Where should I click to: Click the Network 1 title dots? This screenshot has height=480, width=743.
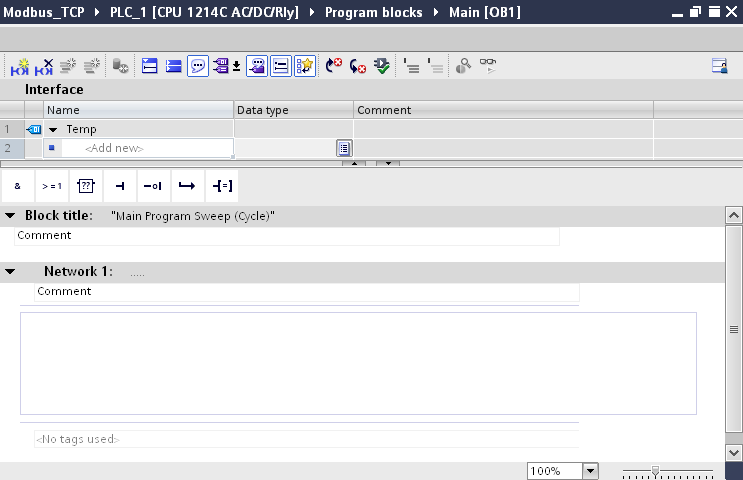pos(137,274)
